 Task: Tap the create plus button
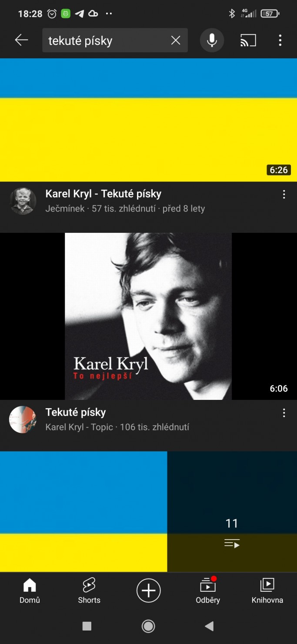click(149, 590)
